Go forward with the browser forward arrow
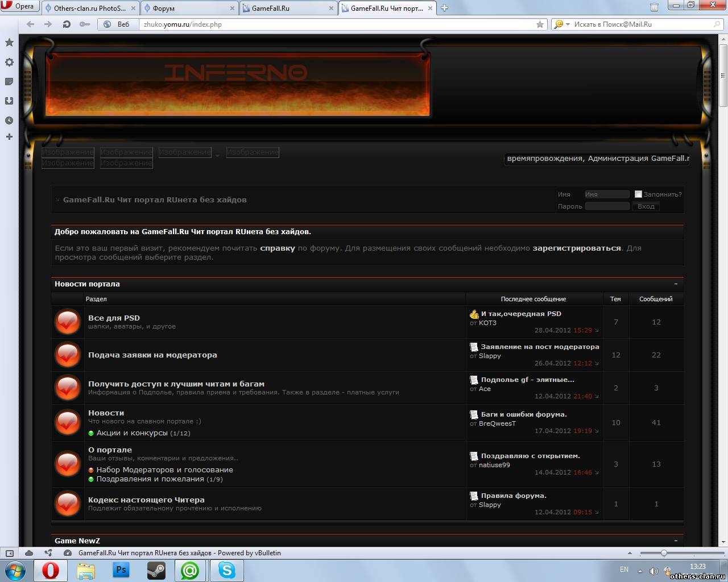Screen dimensions: 728x582 coord(48,24)
